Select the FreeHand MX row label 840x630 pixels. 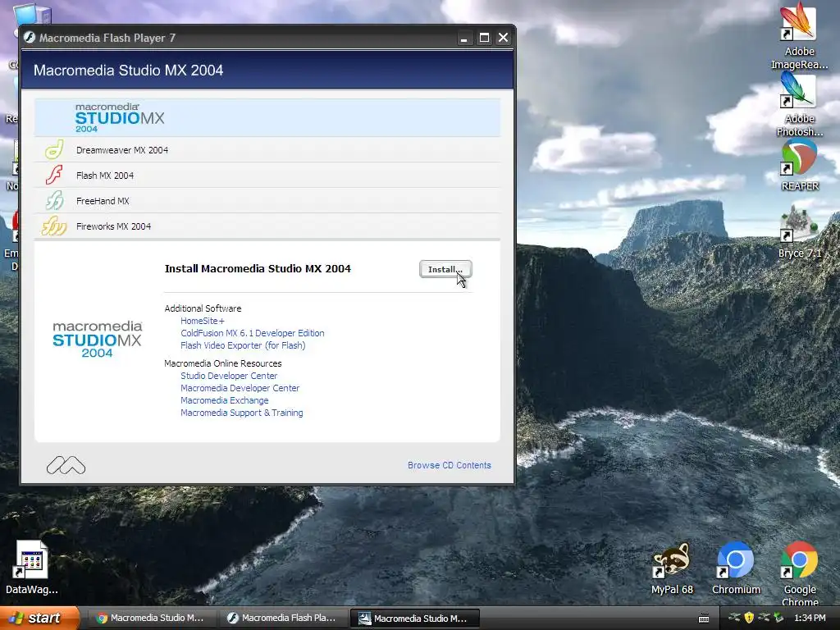click(103, 201)
